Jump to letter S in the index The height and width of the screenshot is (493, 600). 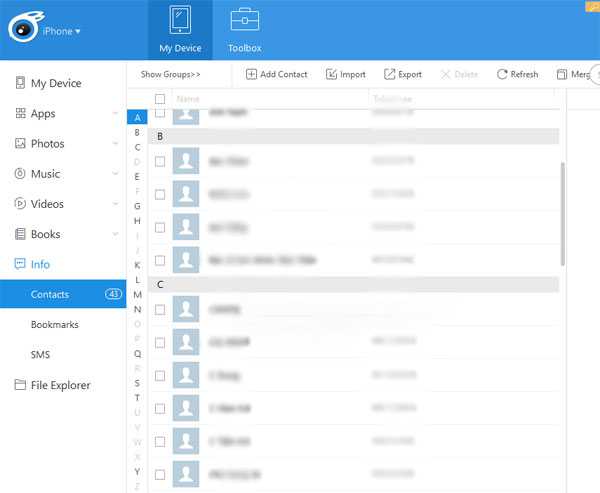[137, 383]
